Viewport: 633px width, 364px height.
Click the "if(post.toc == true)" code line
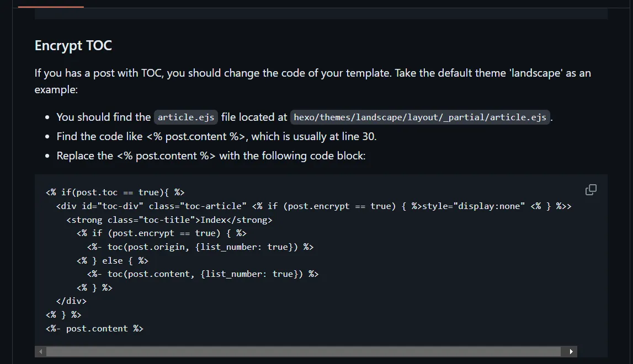pos(115,192)
